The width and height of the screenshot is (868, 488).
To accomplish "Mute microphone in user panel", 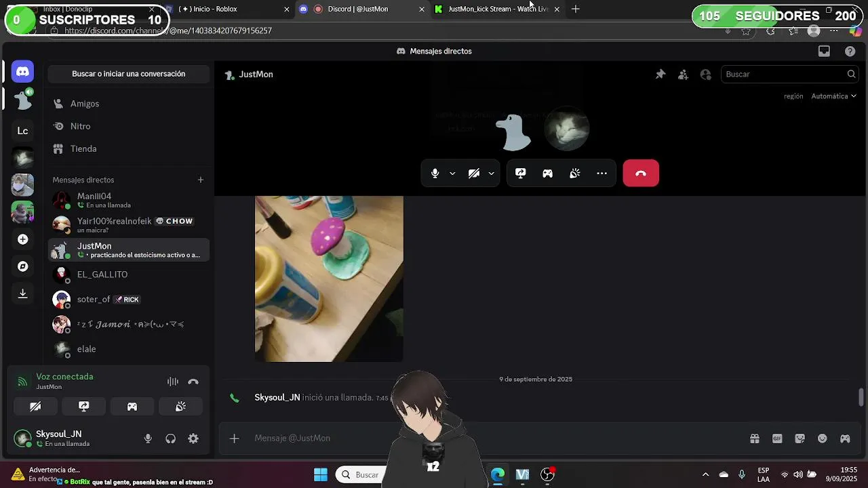I will pyautogui.click(x=148, y=439).
